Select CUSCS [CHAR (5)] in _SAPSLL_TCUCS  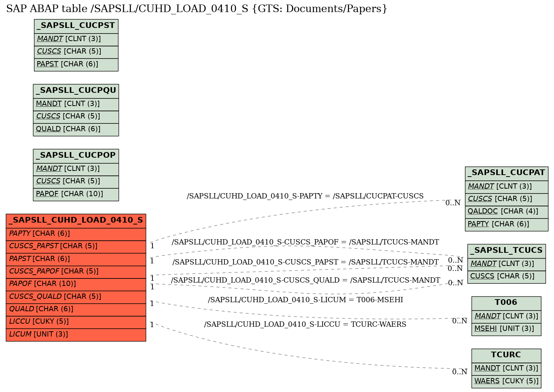(x=506, y=277)
